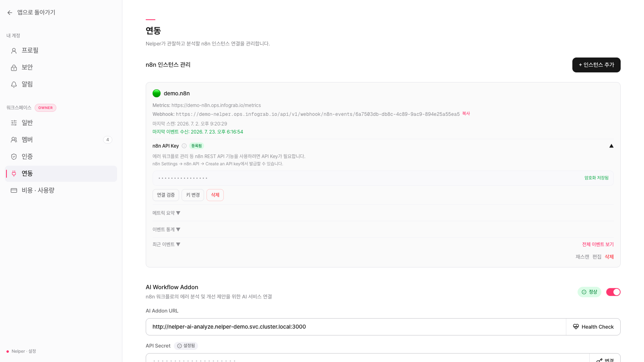Image resolution: width=644 pixels, height=362 pixels.
Task: Click the info icon beside n8n API Key
Action: coord(184,146)
